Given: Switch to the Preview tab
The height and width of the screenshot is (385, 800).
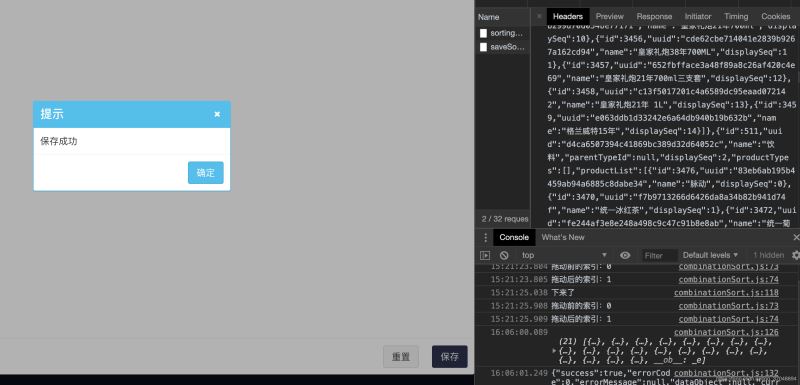Looking at the screenshot, I should pyautogui.click(x=609, y=16).
